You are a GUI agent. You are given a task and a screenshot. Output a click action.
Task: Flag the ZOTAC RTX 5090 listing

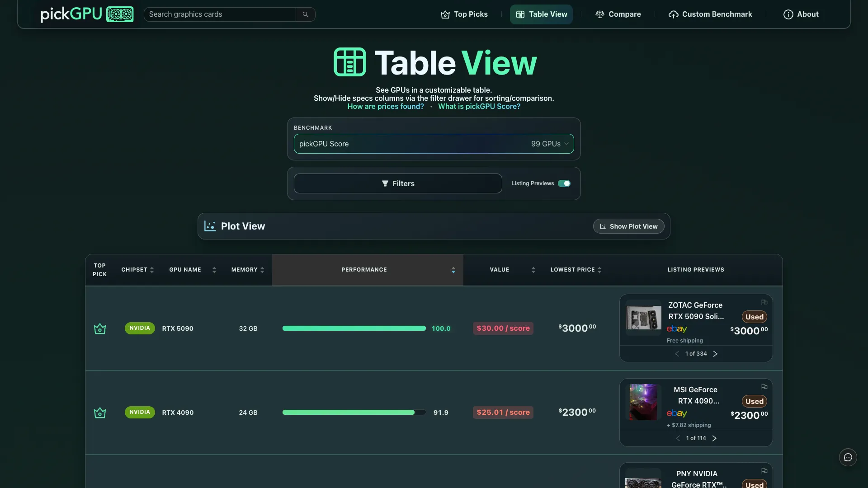[x=764, y=302]
